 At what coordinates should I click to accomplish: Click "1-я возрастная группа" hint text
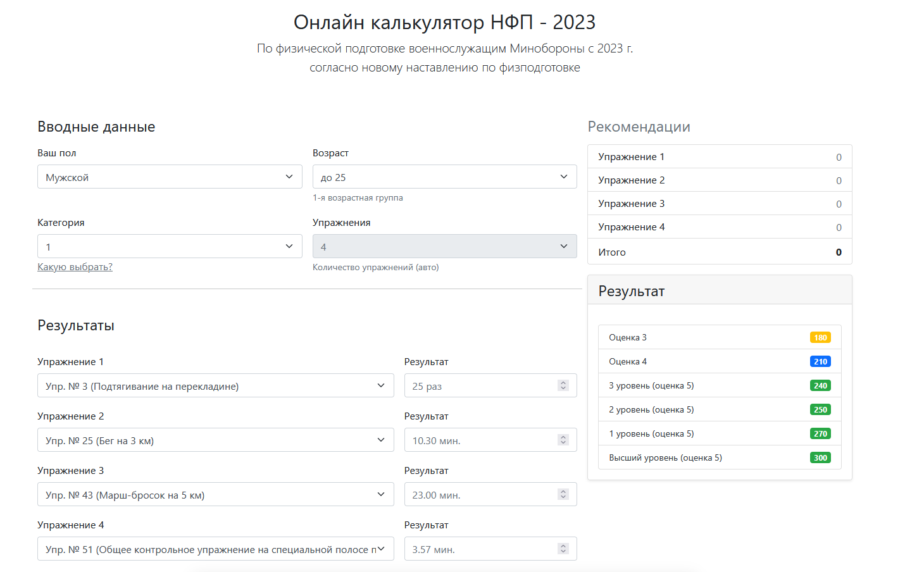pos(358,197)
